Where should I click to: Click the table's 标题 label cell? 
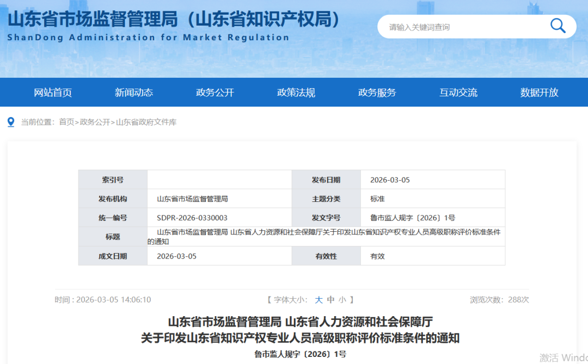click(113, 237)
